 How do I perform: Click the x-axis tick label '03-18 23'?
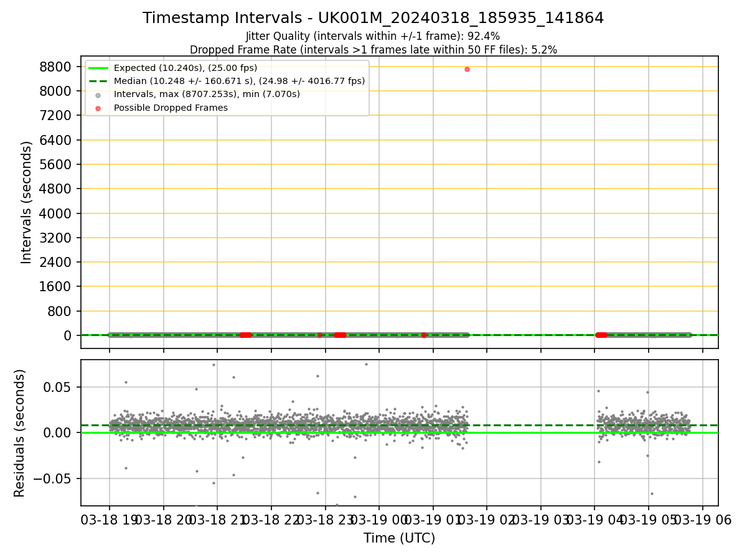pos(325,520)
